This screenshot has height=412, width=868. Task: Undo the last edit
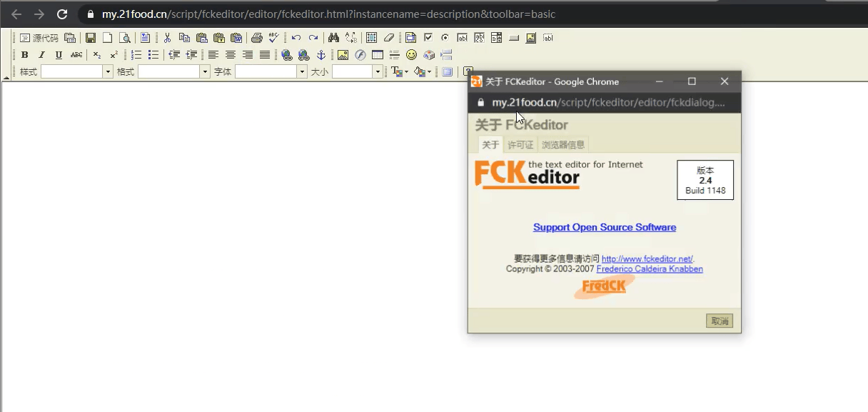coord(296,38)
